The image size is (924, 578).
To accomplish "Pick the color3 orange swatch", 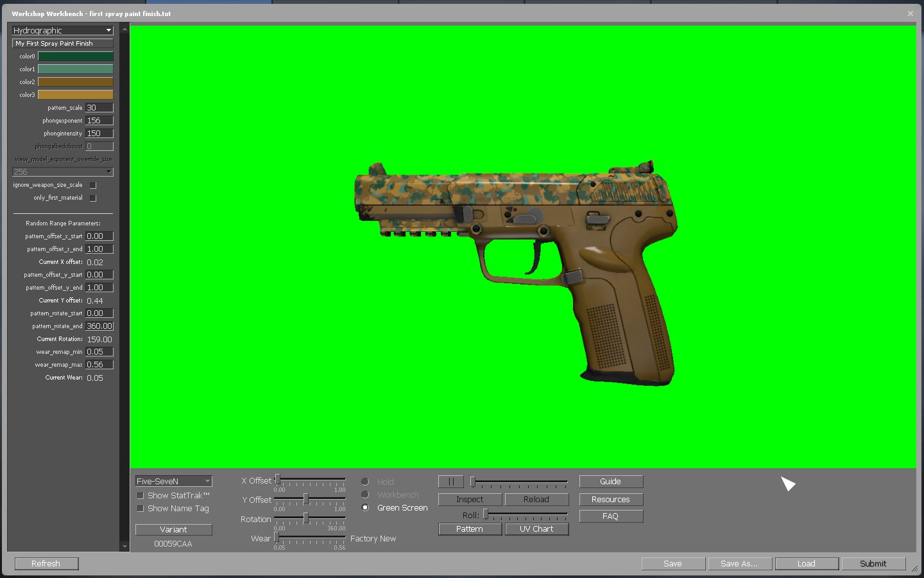I will (x=76, y=94).
